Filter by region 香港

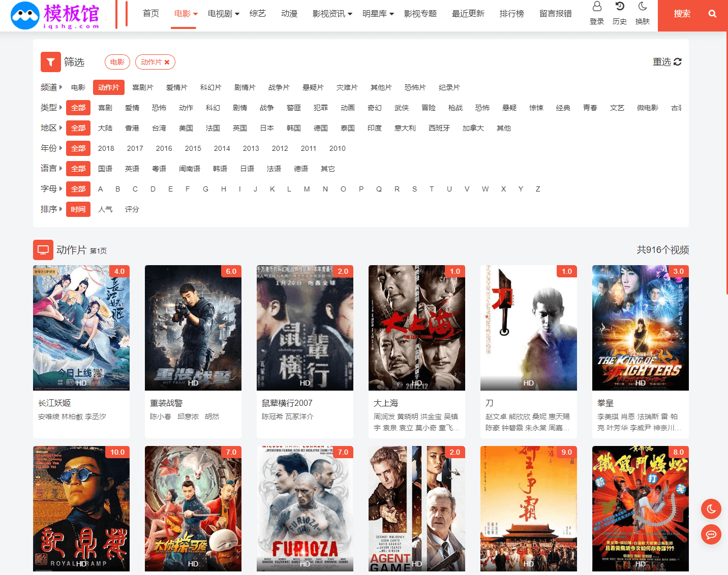(132, 128)
